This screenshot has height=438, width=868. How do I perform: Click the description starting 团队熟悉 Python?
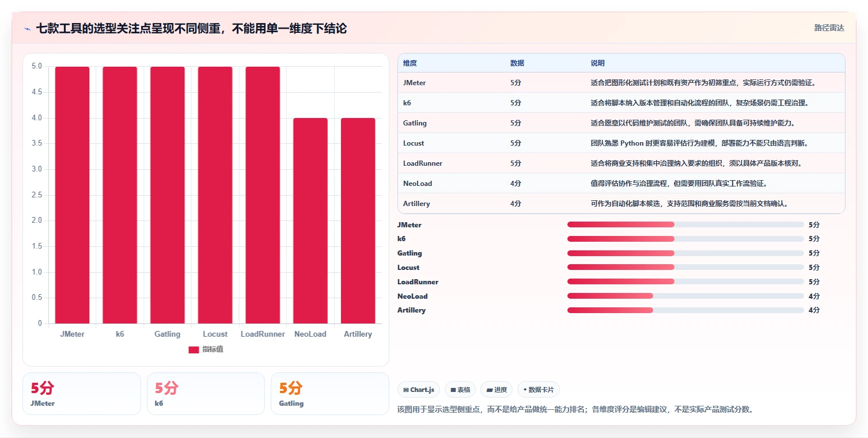click(700, 143)
